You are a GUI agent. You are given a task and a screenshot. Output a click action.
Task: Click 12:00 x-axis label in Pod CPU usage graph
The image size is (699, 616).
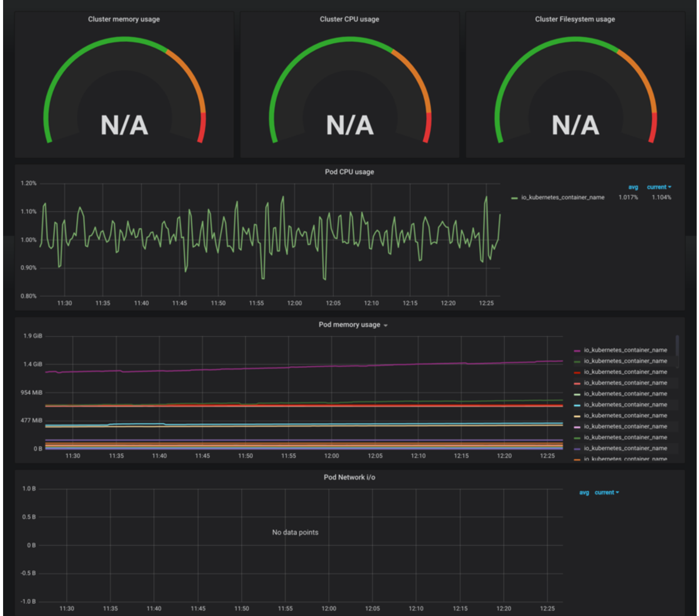[x=294, y=303]
